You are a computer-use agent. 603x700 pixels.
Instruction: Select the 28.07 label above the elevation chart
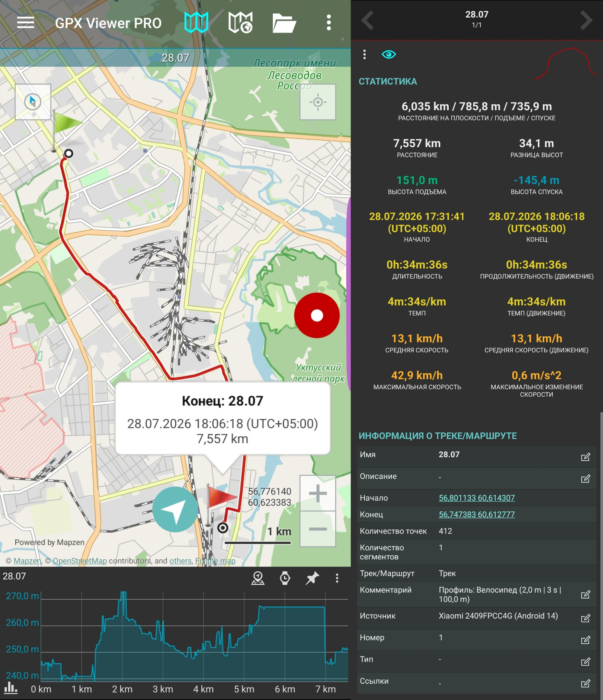(14, 576)
